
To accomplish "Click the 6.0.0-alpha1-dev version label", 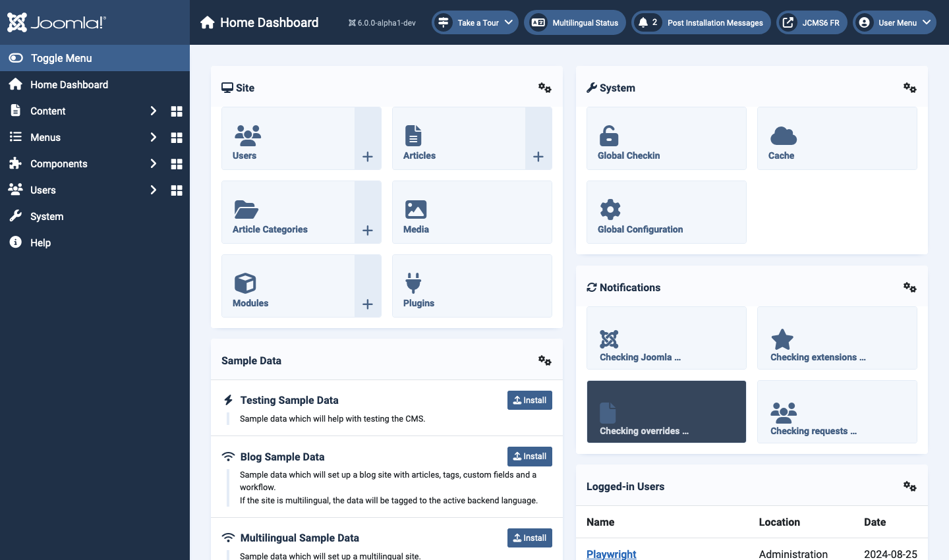I will (x=382, y=22).
